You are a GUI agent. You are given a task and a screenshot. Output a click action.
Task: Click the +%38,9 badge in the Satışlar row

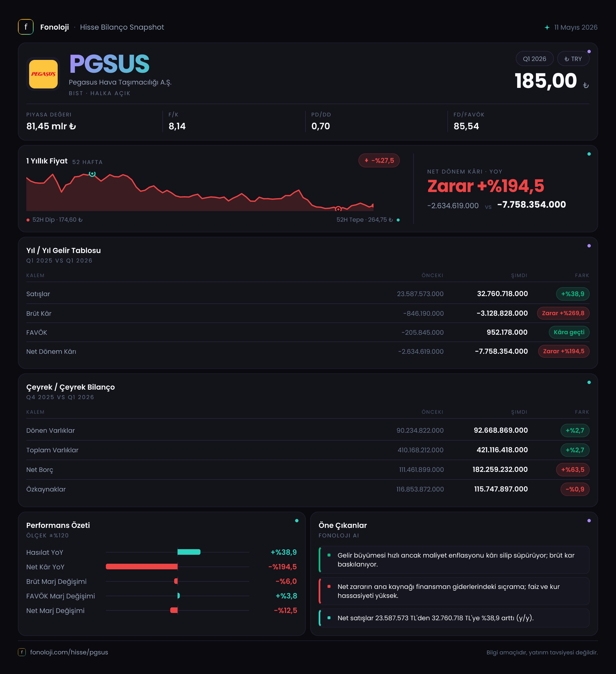click(573, 294)
